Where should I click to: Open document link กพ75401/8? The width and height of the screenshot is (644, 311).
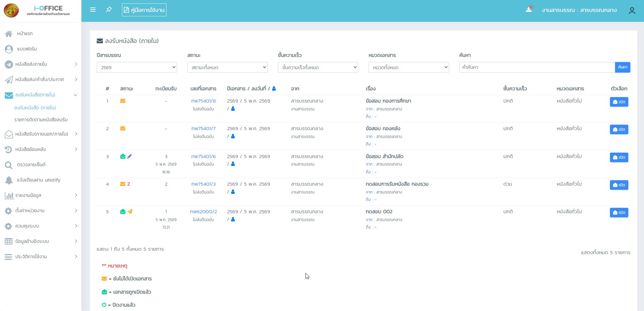[x=203, y=101]
